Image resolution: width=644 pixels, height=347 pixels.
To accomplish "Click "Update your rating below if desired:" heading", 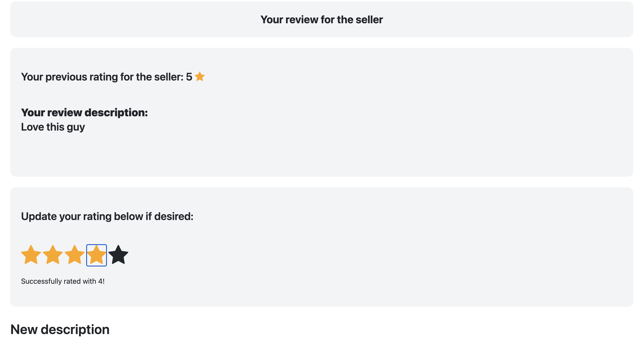I will click(x=107, y=216).
